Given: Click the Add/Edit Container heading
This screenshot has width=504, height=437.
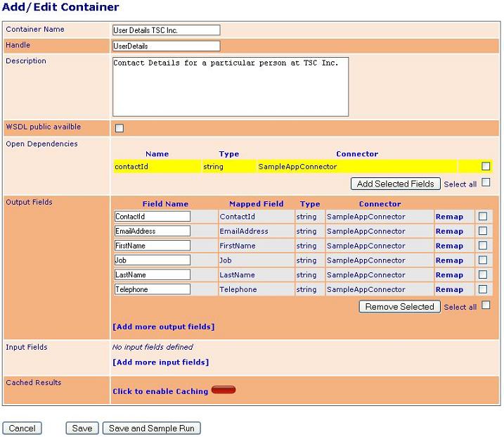Looking at the screenshot, I should [60, 7].
